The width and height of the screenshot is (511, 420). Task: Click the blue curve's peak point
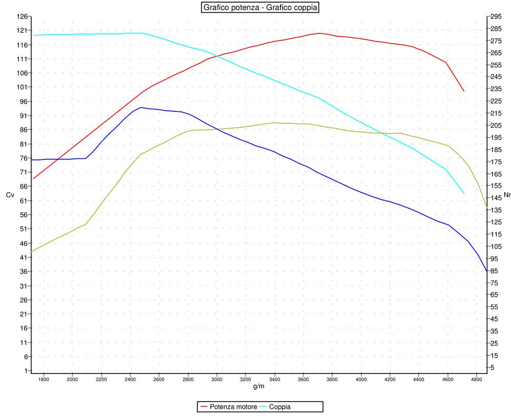click(141, 108)
